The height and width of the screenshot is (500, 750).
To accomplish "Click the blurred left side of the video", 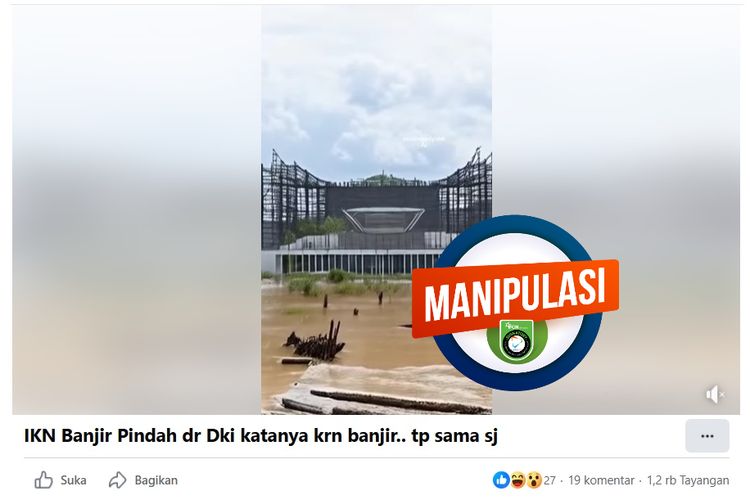I will [x=137, y=211].
